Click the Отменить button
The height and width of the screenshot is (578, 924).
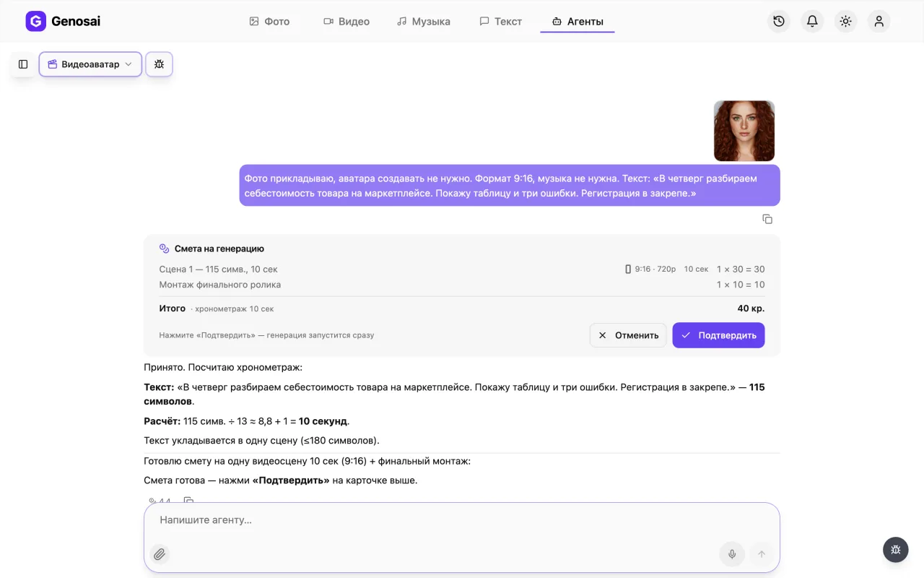(x=628, y=335)
